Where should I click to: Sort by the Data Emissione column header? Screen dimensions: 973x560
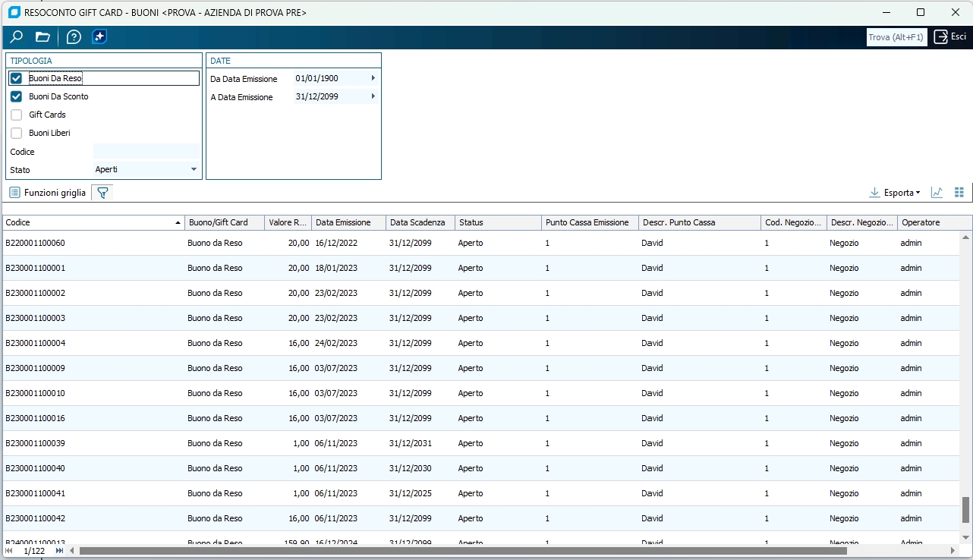pyautogui.click(x=343, y=222)
